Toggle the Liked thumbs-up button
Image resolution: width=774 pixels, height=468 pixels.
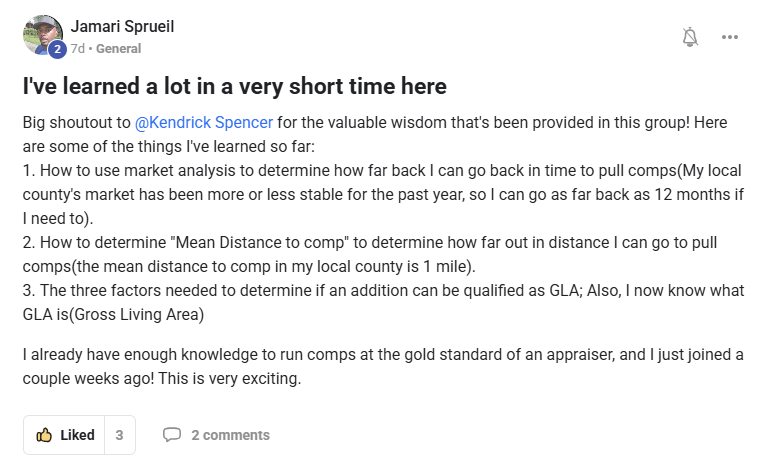point(64,435)
